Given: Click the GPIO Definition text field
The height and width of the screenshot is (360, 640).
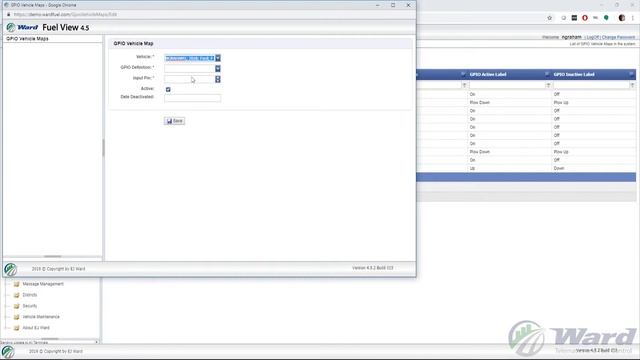Looking at the screenshot, I should [x=190, y=69].
